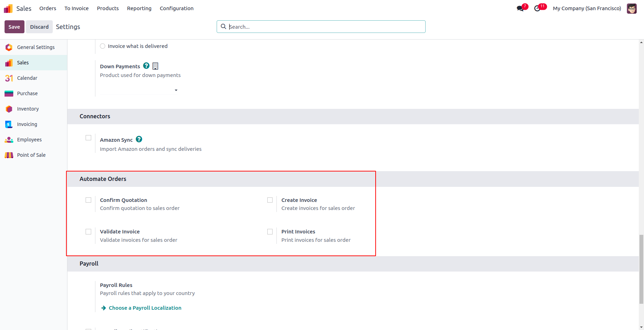Click the company building icon by Down Payments
Viewport: 644px width, 330px height.
[x=155, y=66]
